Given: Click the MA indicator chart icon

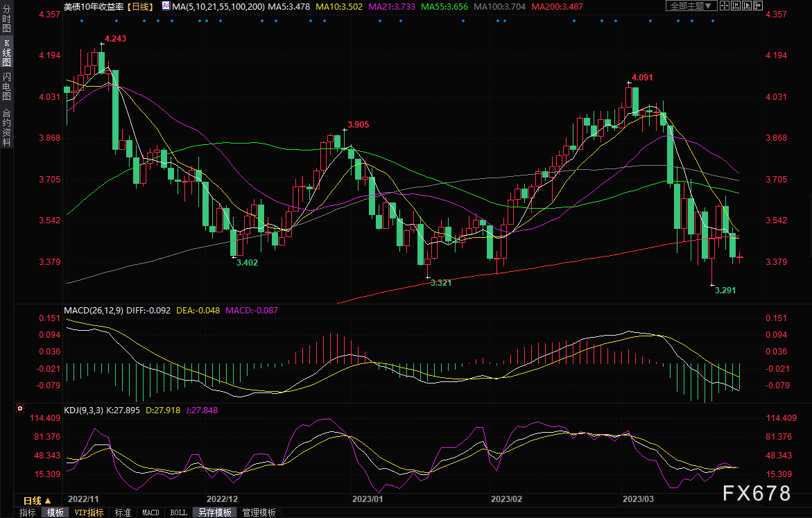Looking at the screenshot, I should click(x=166, y=6).
